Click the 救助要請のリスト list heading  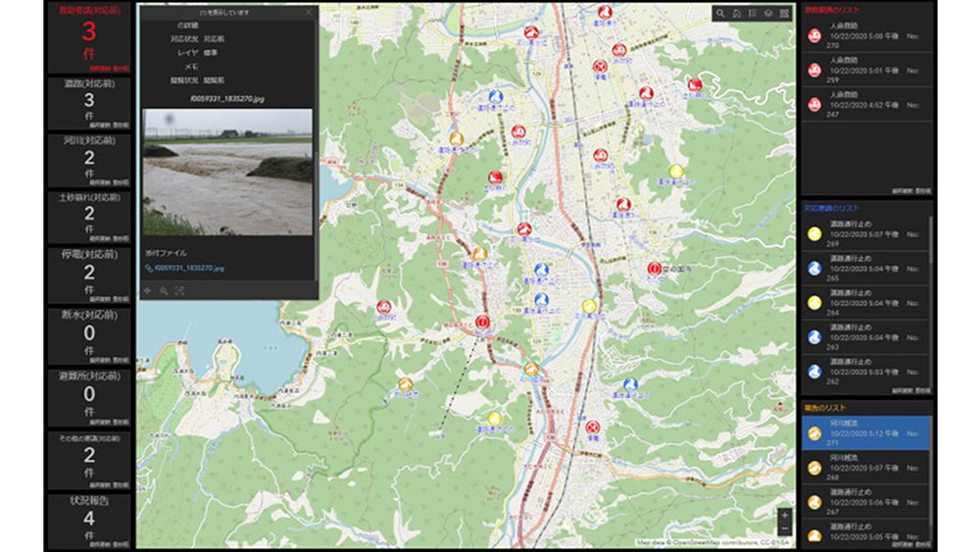832,10
